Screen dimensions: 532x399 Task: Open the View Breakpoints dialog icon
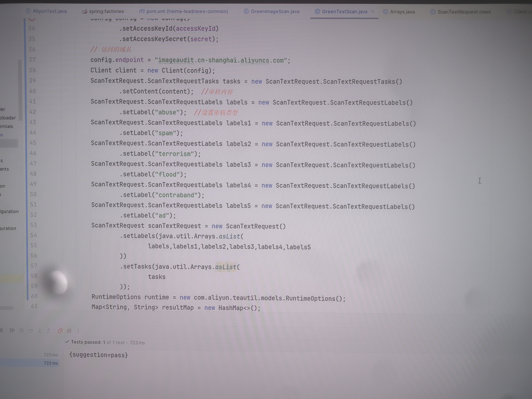[60, 331]
